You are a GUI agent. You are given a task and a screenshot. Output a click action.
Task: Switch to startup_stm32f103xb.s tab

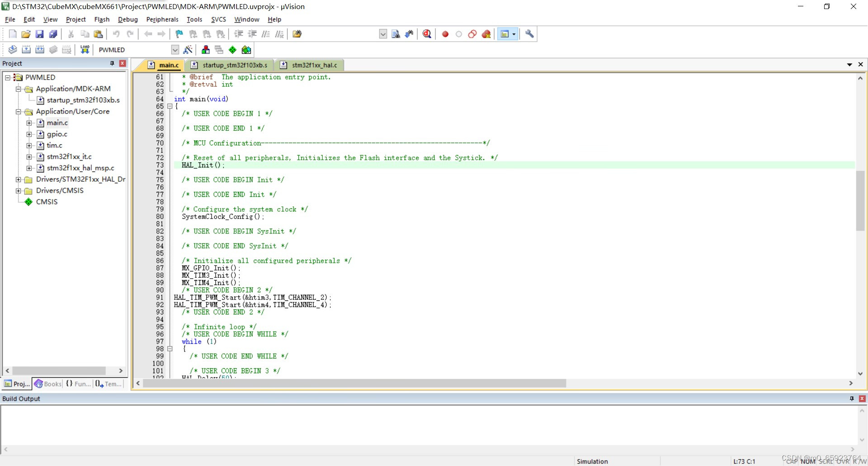(x=230, y=65)
